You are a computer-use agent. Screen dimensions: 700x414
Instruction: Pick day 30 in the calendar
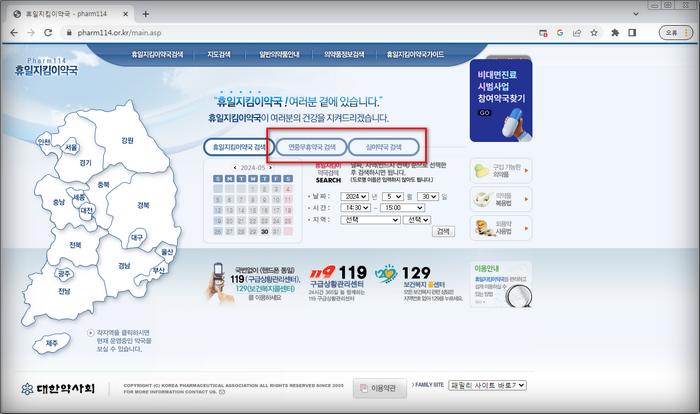[265, 231]
